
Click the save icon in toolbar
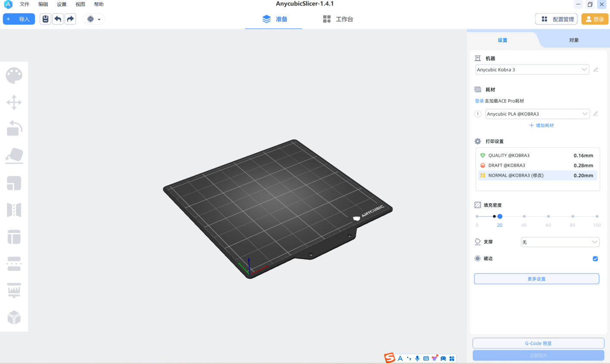[x=45, y=19]
